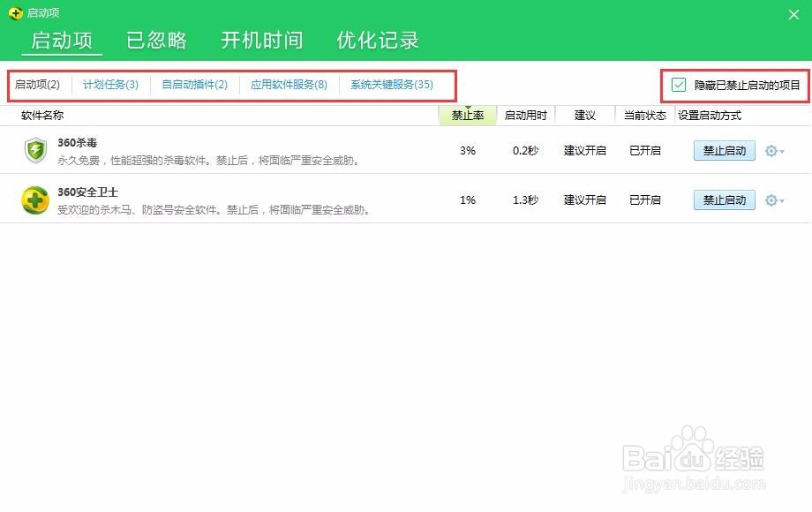This screenshot has height=512, width=812.
Task: Click the 360安全卫士 green plus icon
Action: click(35, 200)
